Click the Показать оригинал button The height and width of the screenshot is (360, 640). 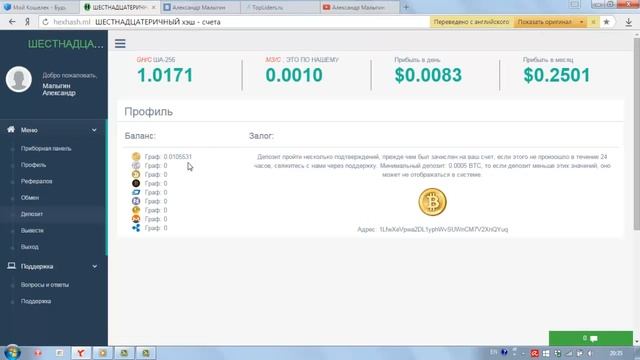pos(544,22)
